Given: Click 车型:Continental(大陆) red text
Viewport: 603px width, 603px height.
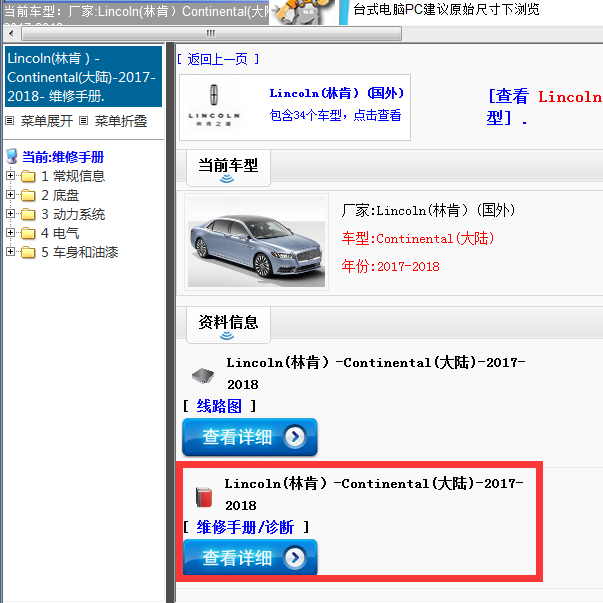Looking at the screenshot, I should tap(418, 238).
